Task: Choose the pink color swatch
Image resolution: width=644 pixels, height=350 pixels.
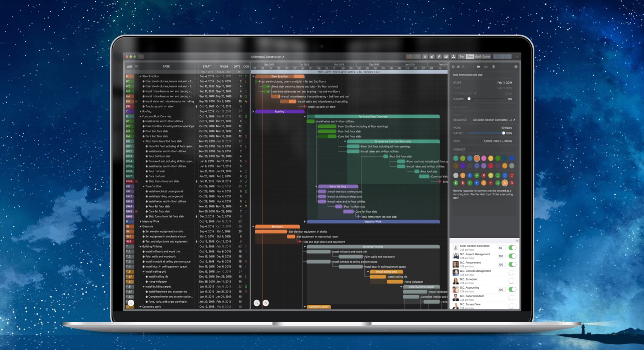Action: coord(484,158)
